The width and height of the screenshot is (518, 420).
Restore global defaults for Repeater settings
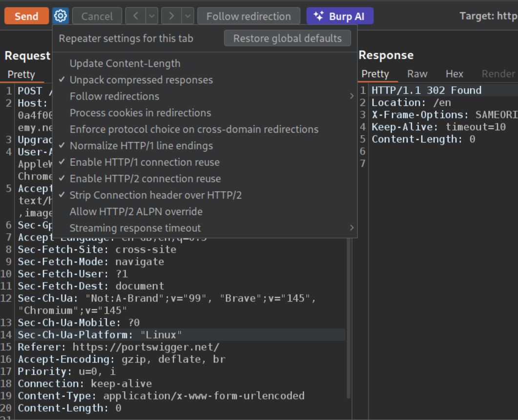pyautogui.click(x=287, y=38)
